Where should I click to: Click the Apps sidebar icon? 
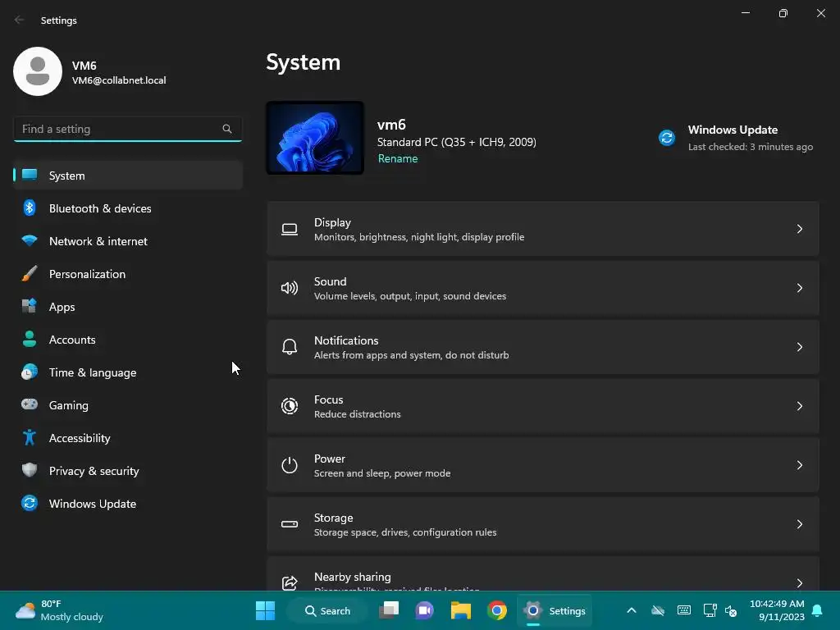point(30,306)
